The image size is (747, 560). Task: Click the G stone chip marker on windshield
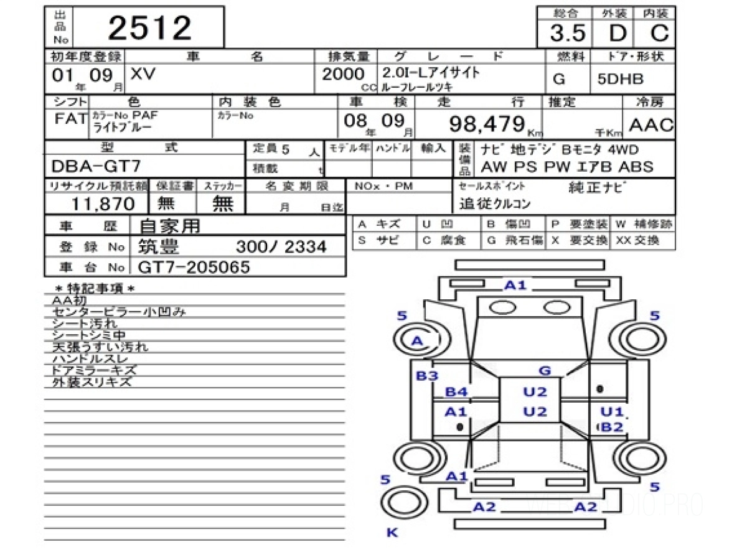point(545,371)
